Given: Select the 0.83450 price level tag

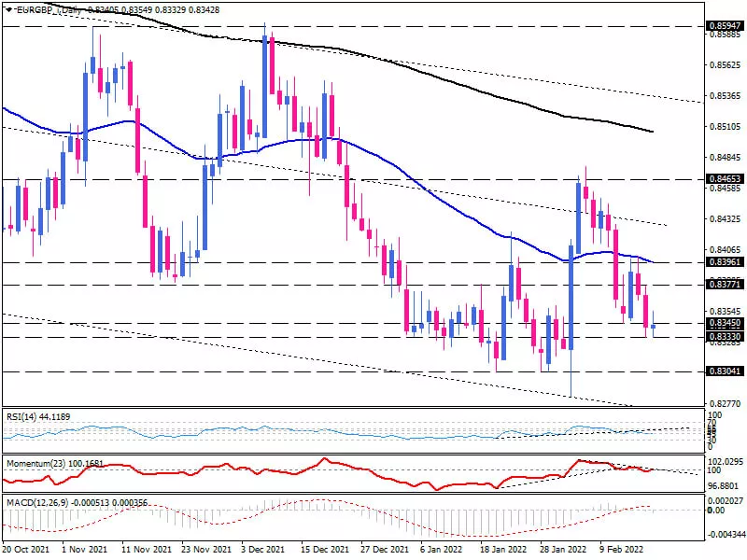Looking at the screenshot, I should pos(725,323).
